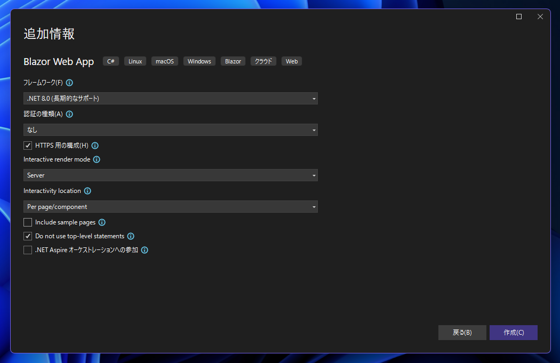The height and width of the screenshot is (363, 560).
Task: Open .NET Aspire orchestration info icon
Action: point(145,250)
